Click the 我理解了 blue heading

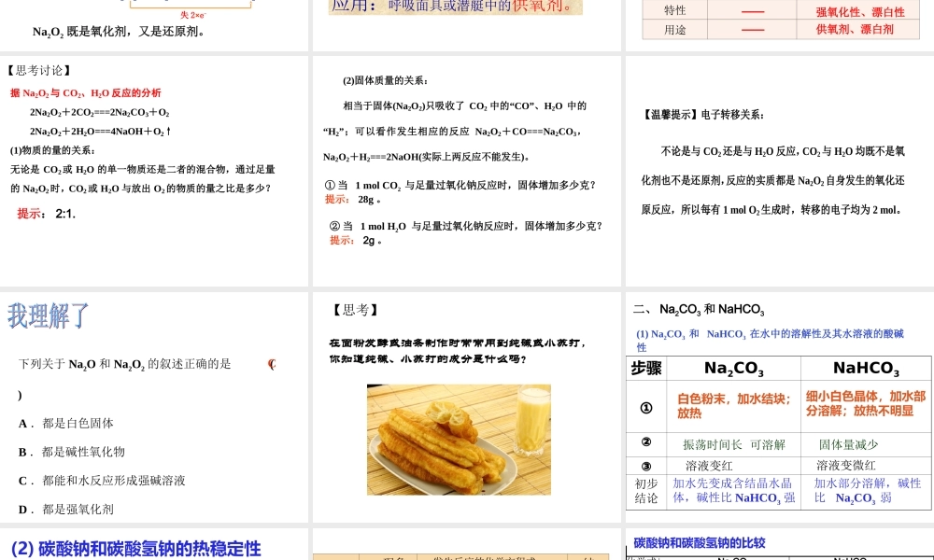click(x=49, y=315)
